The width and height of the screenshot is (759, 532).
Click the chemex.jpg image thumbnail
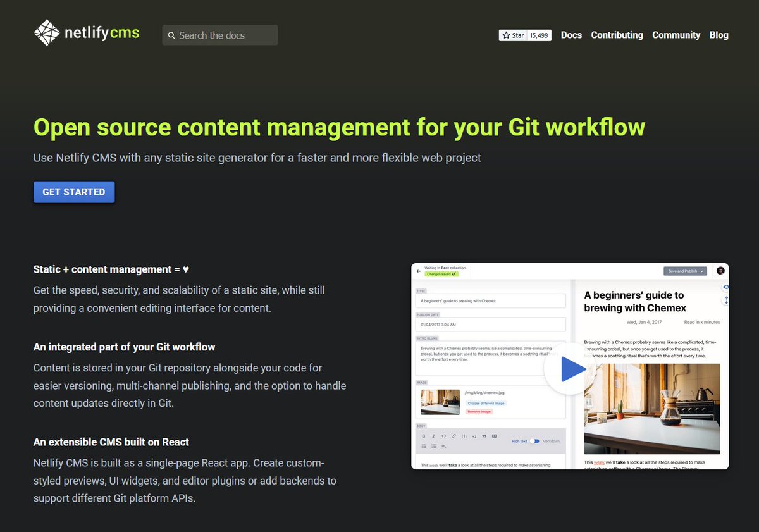[440, 402]
